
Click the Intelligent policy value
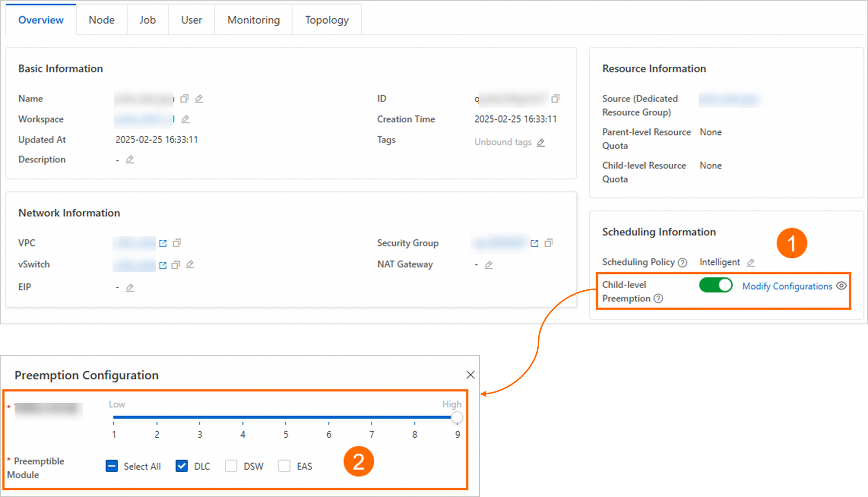[x=720, y=262]
